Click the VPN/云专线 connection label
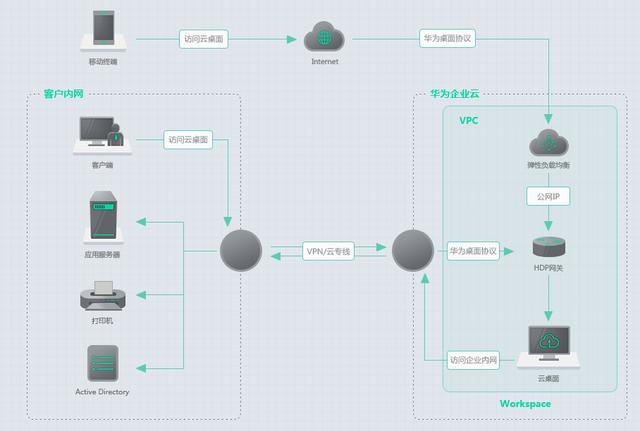The width and height of the screenshot is (640, 431). click(x=328, y=251)
